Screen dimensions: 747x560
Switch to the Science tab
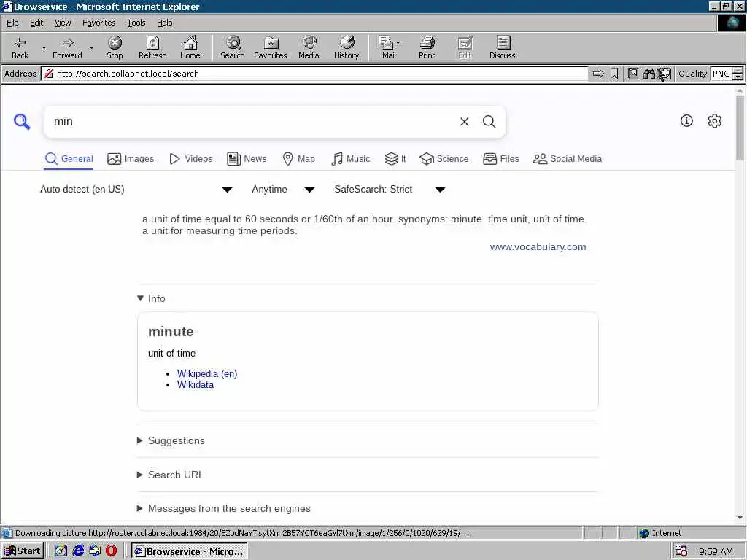[x=444, y=159]
